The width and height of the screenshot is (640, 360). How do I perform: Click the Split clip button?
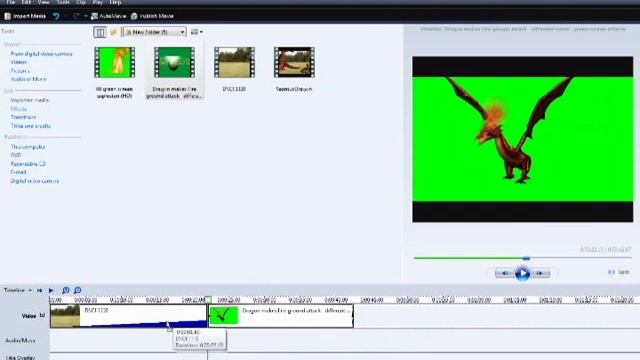(x=618, y=272)
